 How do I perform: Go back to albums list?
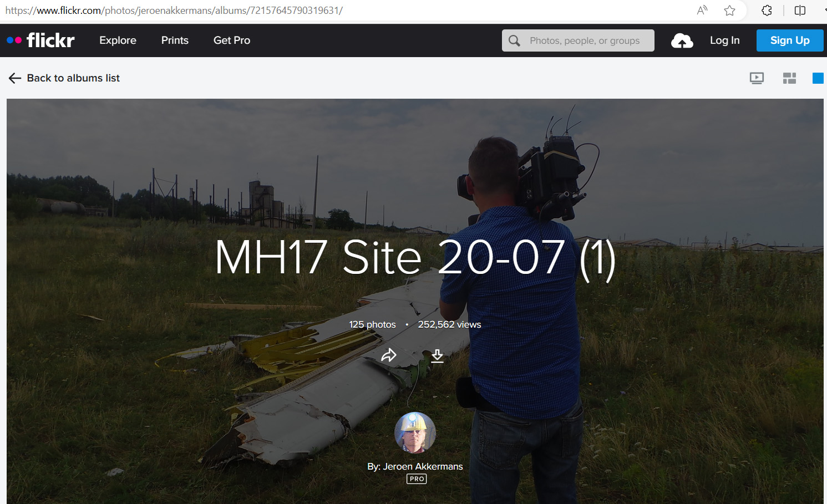pyautogui.click(x=64, y=78)
